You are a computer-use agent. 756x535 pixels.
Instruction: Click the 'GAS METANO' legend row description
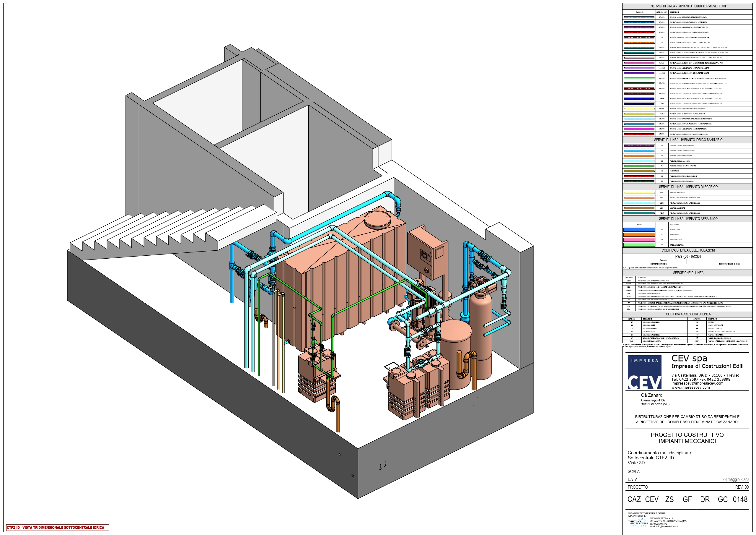[x=674, y=171]
